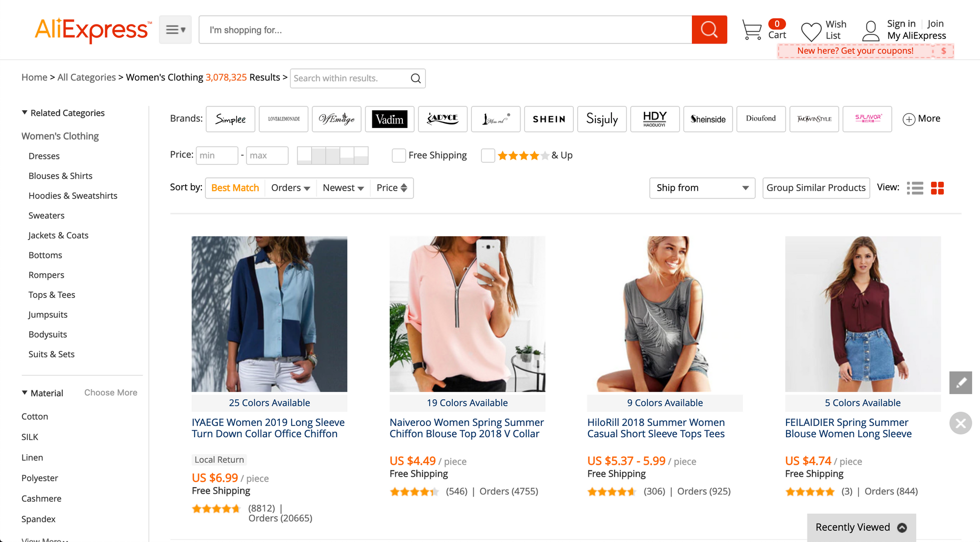Image resolution: width=980 pixels, height=542 pixels.
Task: Click the minimum price input field
Action: point(217,155)
